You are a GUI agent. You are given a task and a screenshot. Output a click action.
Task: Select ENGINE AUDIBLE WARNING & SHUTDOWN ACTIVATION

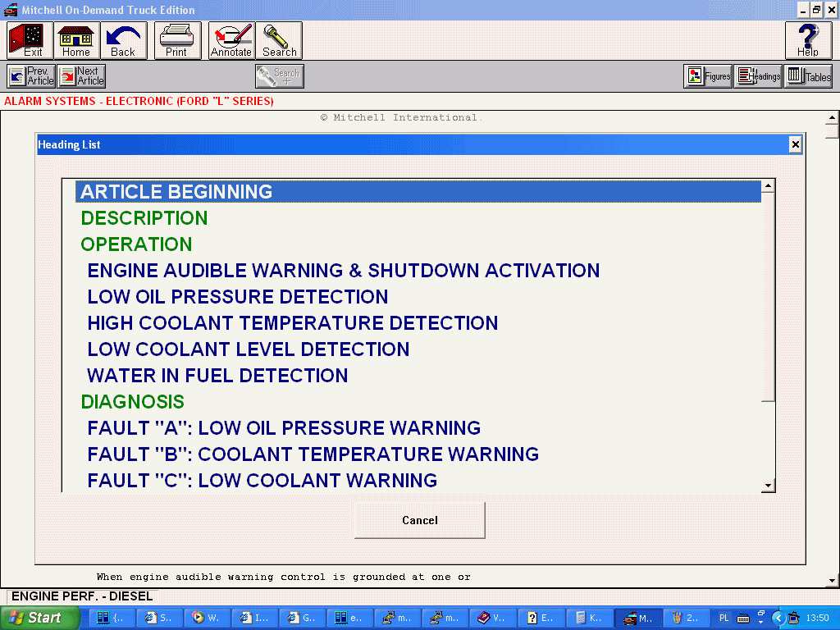click(x=344, y=271)
